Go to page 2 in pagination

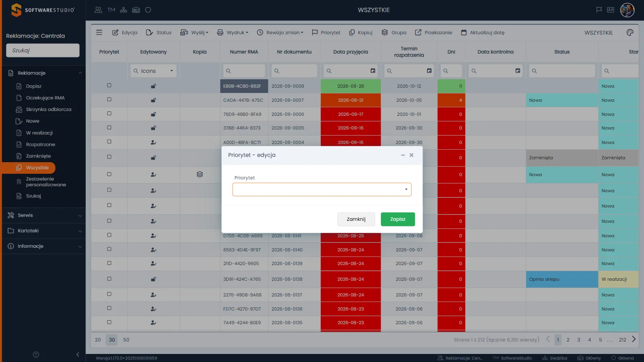pos(568,340)
